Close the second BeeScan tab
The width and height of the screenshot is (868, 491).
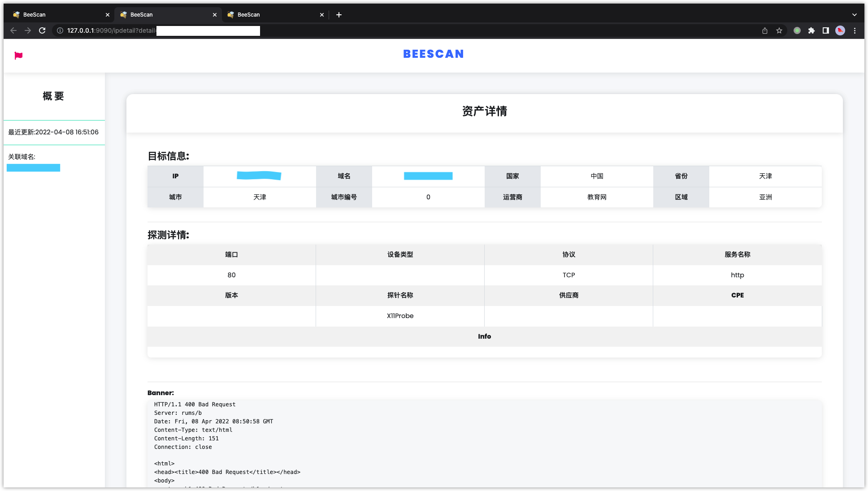point(215,15)
